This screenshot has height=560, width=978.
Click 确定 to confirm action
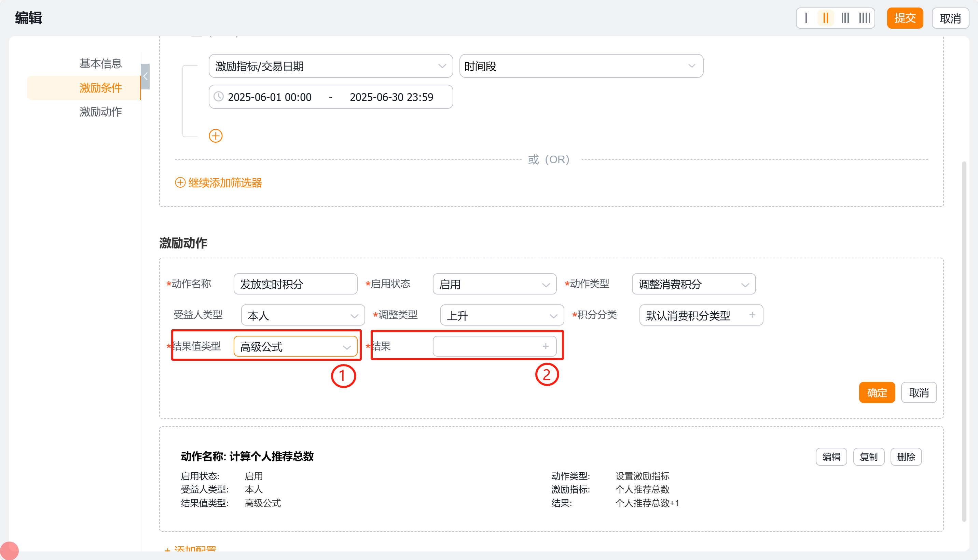(877, 393)
